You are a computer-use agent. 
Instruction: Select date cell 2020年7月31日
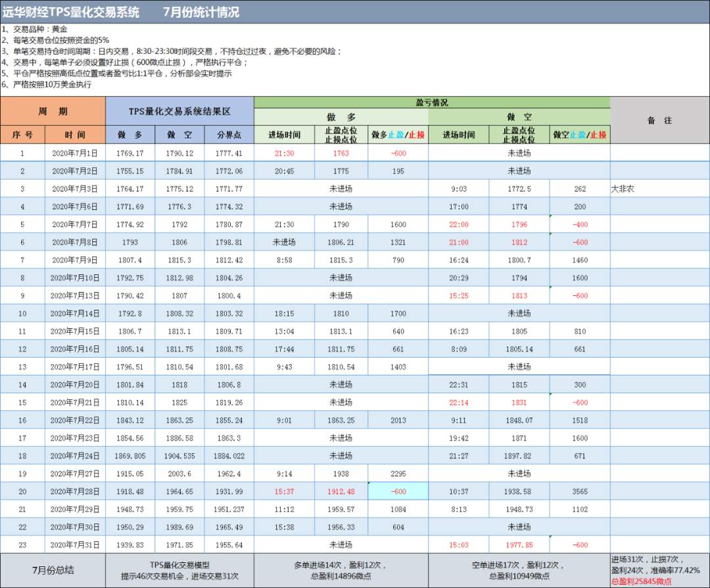tap(75, 545)
